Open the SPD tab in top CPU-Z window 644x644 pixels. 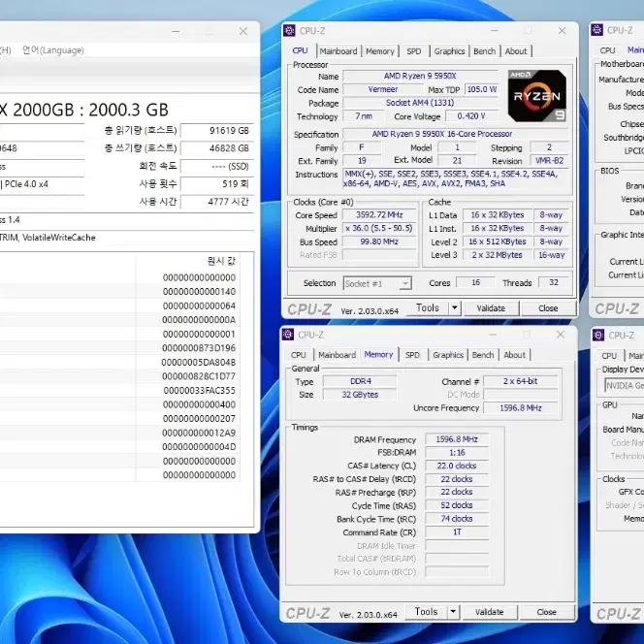413,51
